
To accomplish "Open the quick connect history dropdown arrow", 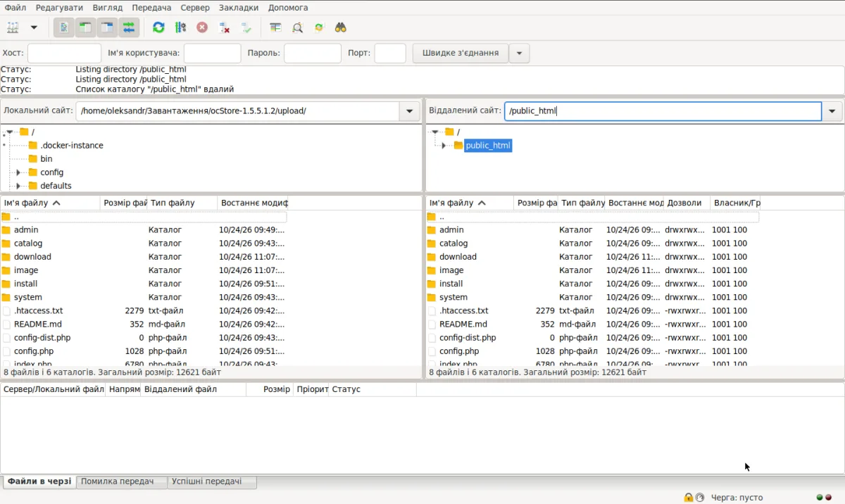I will pyautogui.click(x=519, y=53).
